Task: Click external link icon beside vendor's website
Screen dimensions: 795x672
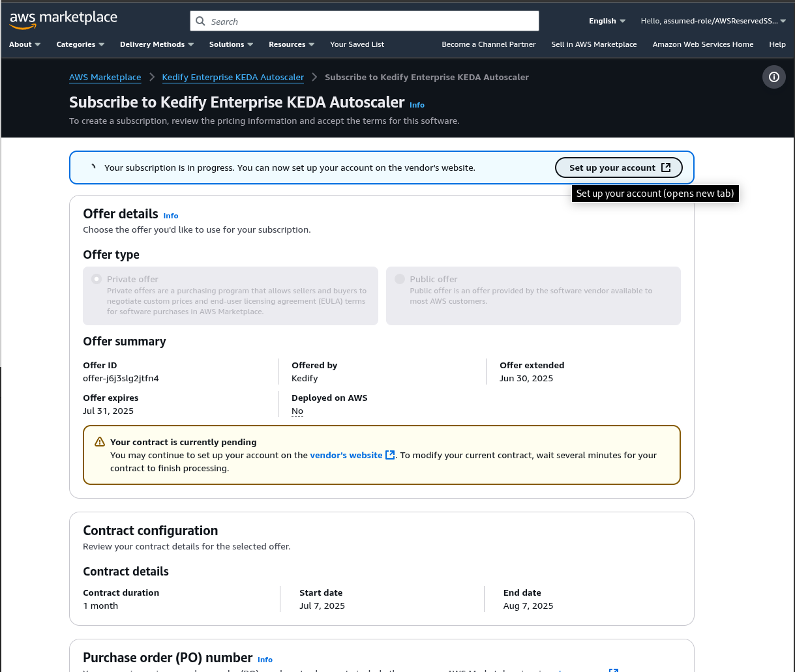Action: coord(390,455)
